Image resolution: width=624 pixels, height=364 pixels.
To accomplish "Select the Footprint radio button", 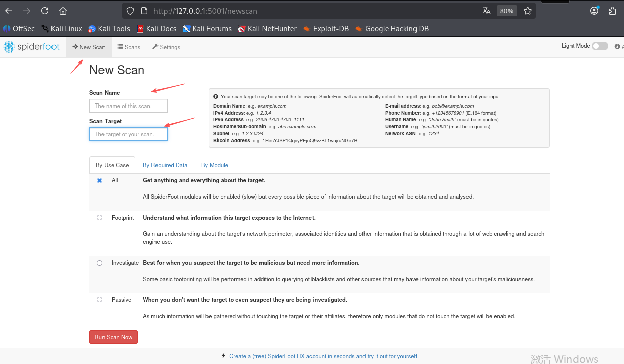I will click(x=99, y=218).
